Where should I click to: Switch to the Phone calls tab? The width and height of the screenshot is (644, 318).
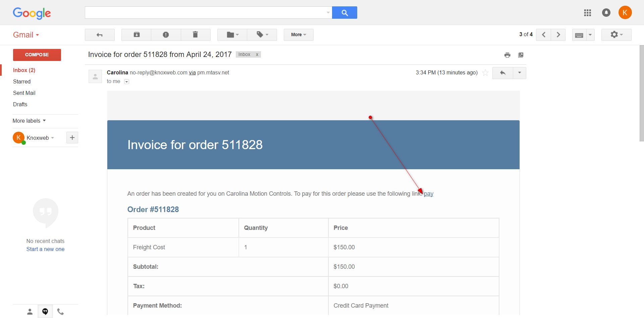tap(60, 312)
